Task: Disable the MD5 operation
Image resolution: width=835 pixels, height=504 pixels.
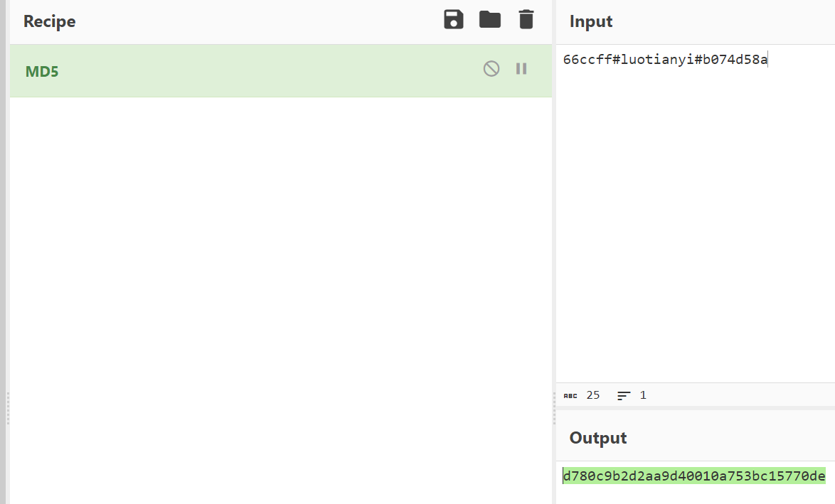Action: tap(491, 69)
